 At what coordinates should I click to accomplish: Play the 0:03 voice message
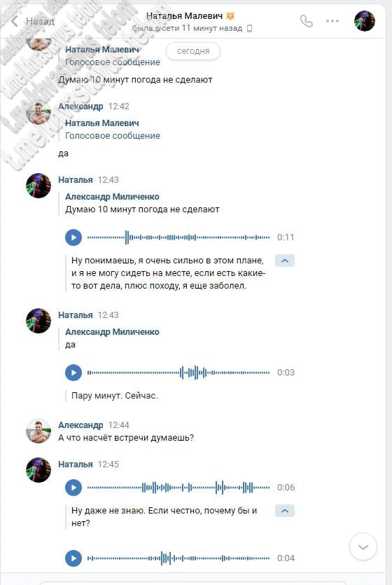(73, 372)
